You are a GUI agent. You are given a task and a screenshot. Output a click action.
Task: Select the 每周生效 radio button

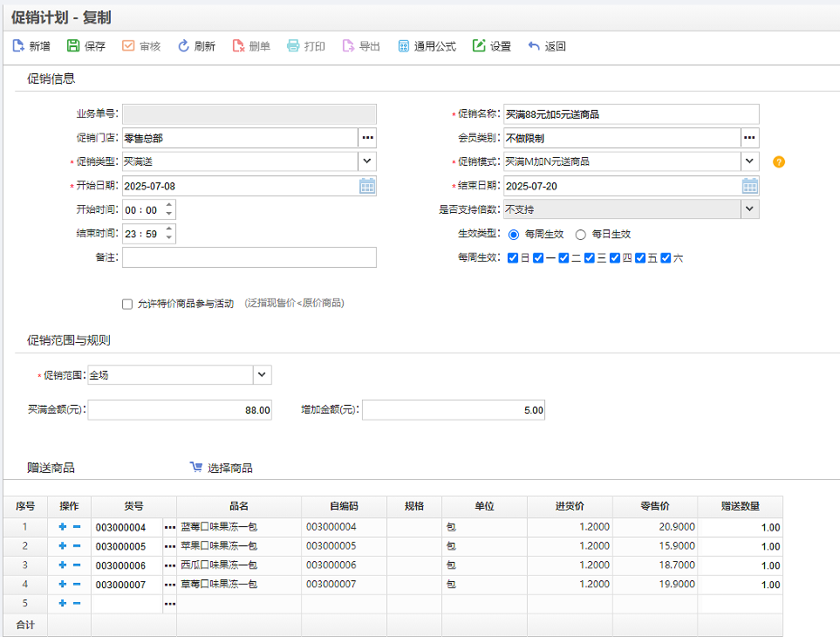pyautogui.click(x=513, y=235)
